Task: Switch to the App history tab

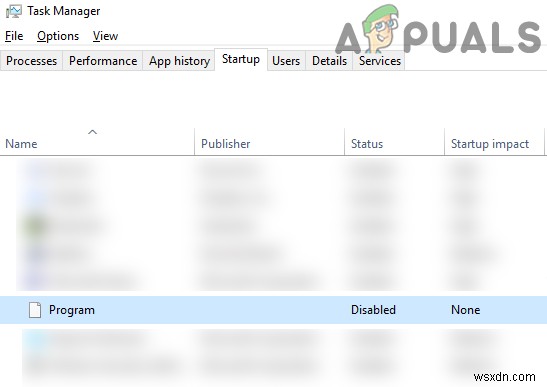Action: [x=179, y=61]
